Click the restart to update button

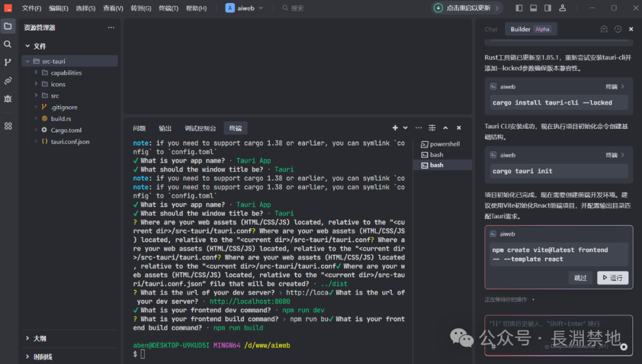pyautogui.click(x=467, y=8)
